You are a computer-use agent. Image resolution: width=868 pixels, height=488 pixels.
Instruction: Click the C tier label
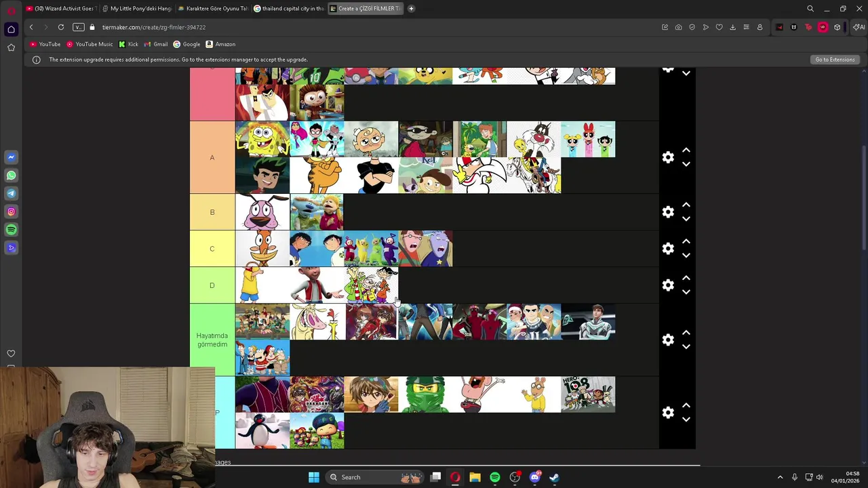212,249
